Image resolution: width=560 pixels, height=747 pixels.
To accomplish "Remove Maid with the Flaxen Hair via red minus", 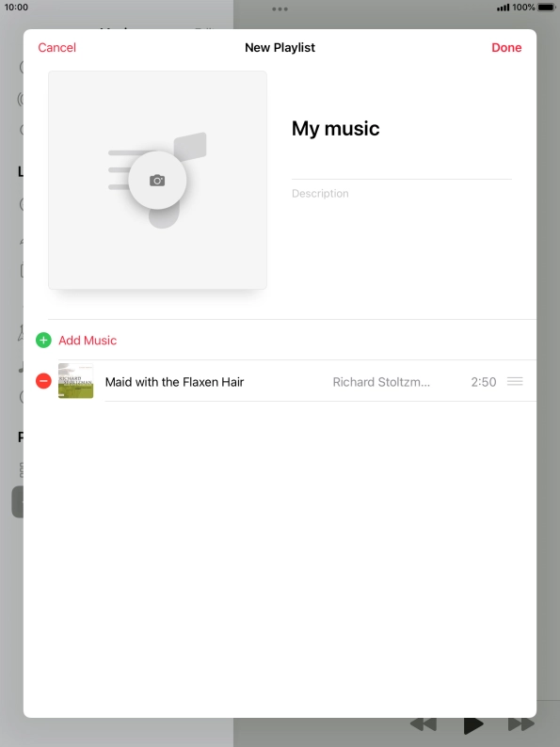I will pyautogui.click(x=43, y=381).
